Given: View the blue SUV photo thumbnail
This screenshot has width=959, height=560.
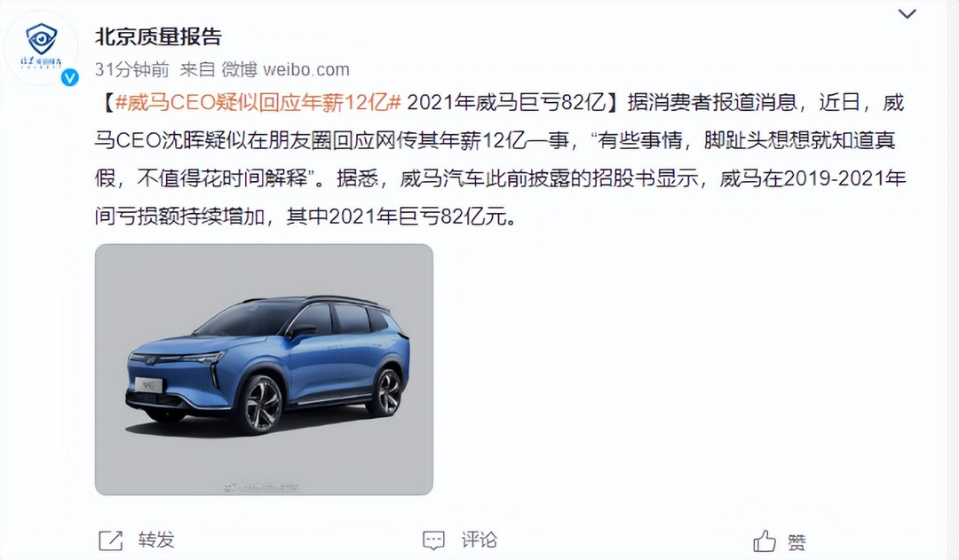Looking at the screenshot, I should point(264,369).
